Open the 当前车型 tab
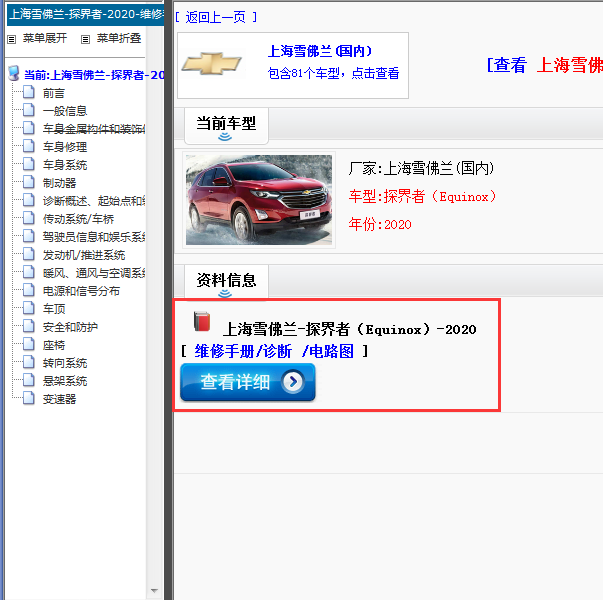Image resolution: width=603 pixels, height=600 pixels. (x=226, y=126)
